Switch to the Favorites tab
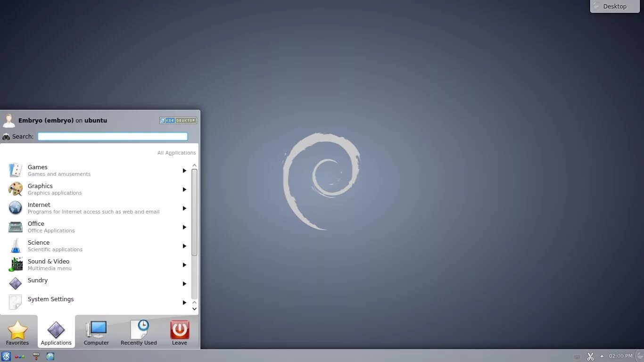The width and height of the screenshot is (644, 362). point(17,332)
